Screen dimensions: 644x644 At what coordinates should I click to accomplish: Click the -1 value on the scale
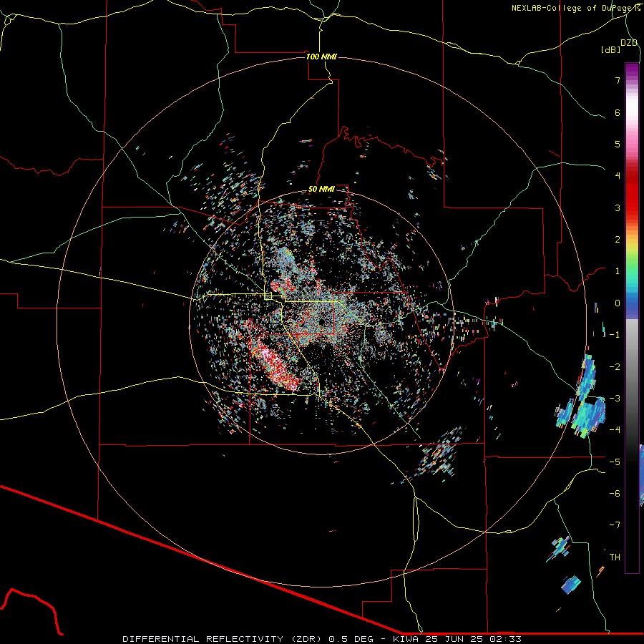tap(615, 335)
